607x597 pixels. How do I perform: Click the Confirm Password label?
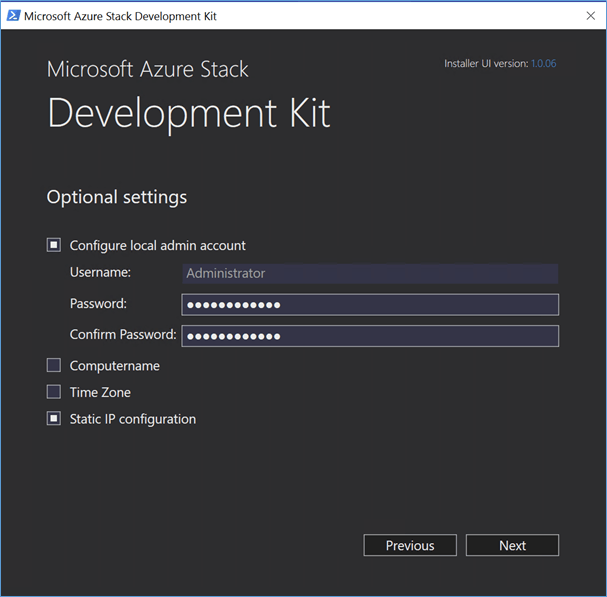123,335
